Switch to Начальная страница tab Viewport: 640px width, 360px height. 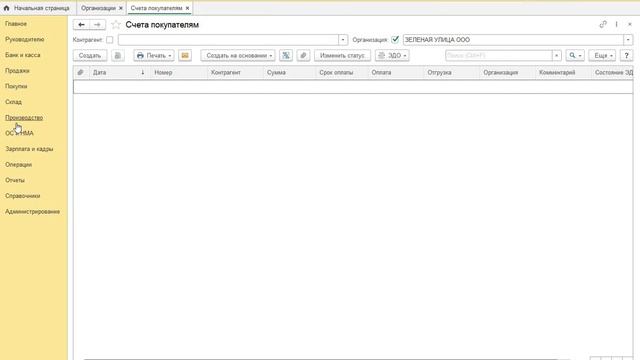tap(38, 8)
